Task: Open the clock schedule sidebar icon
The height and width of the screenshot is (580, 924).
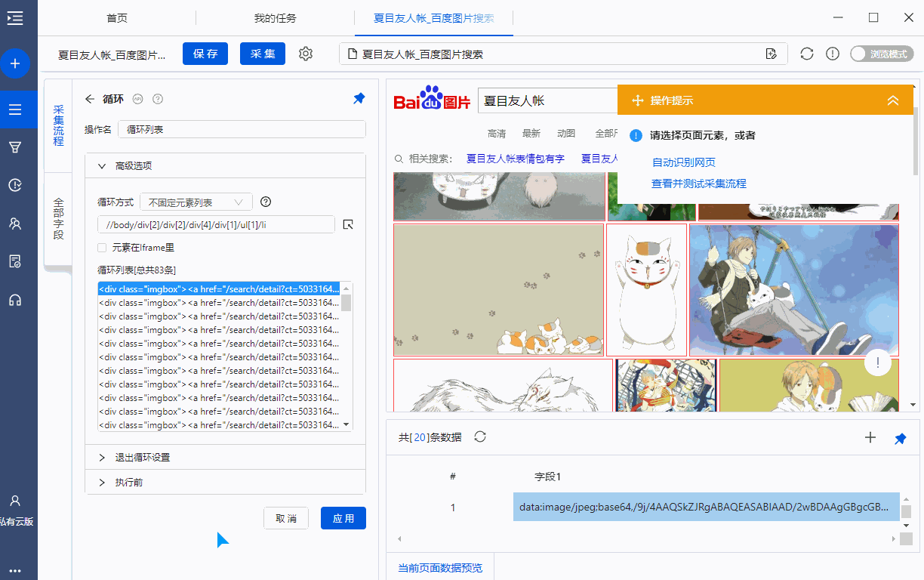Action: point(15,185)
